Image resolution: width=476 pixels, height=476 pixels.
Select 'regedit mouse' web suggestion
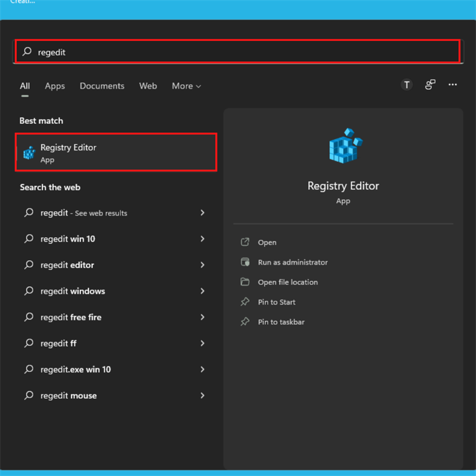click(116, 396)
